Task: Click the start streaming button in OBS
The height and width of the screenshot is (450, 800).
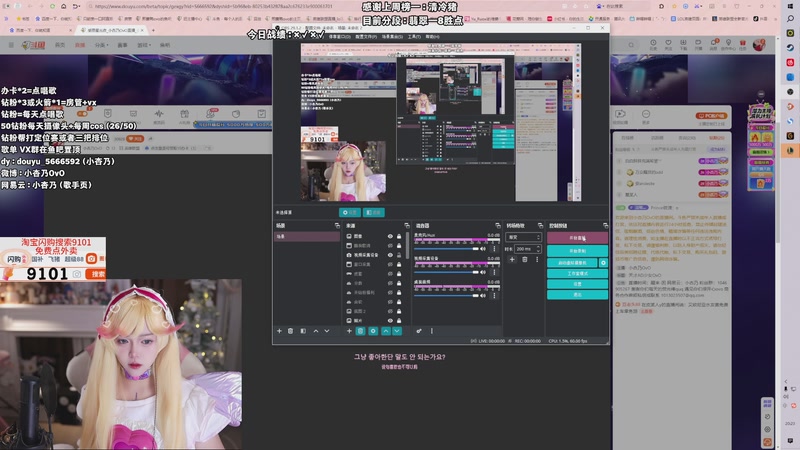Action: click(x=577, y=238)
